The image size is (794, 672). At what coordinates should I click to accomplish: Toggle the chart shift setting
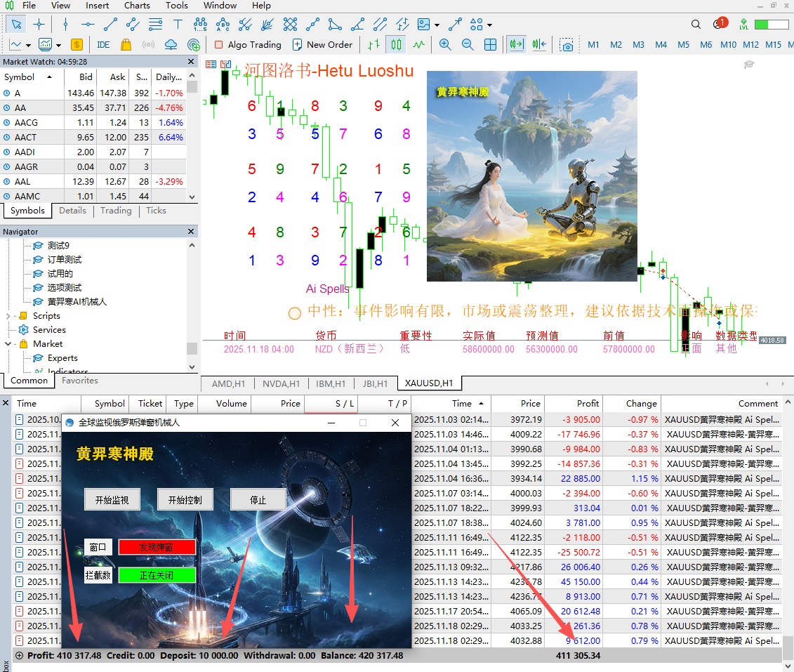point(539,44)
